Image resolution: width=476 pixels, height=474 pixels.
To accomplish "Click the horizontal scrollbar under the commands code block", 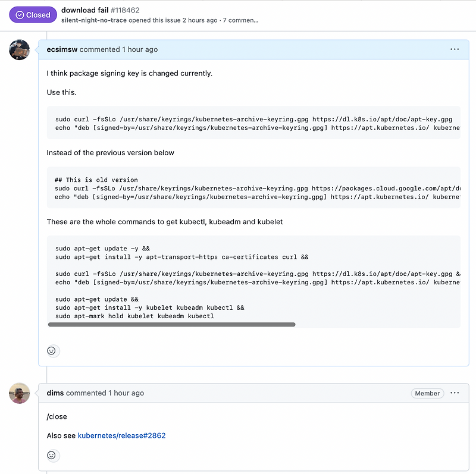I will coord(173,325).
